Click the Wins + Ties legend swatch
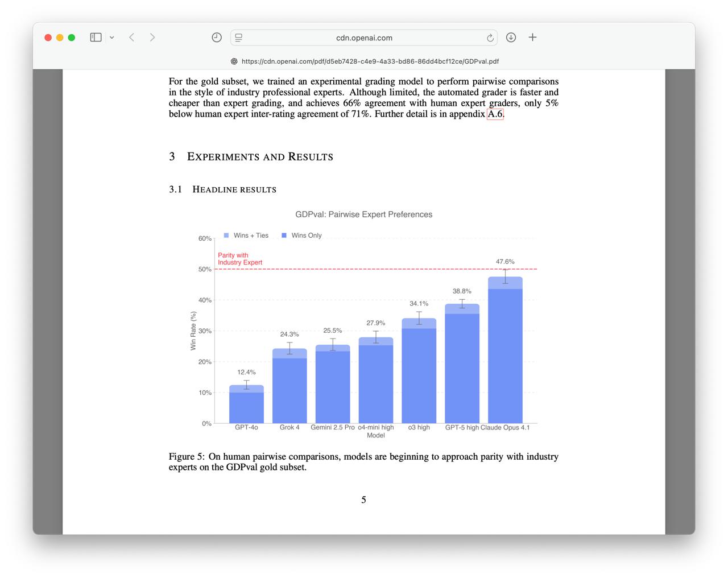This screenshot has width=728, height=578. 226,236
